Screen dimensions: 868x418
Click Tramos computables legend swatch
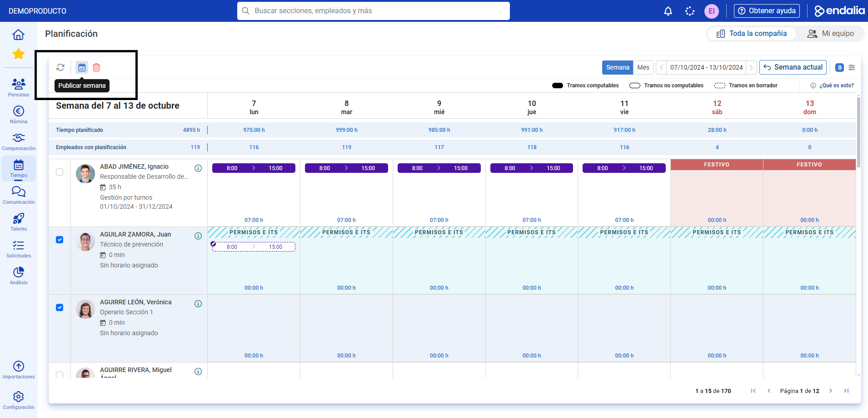558,86
